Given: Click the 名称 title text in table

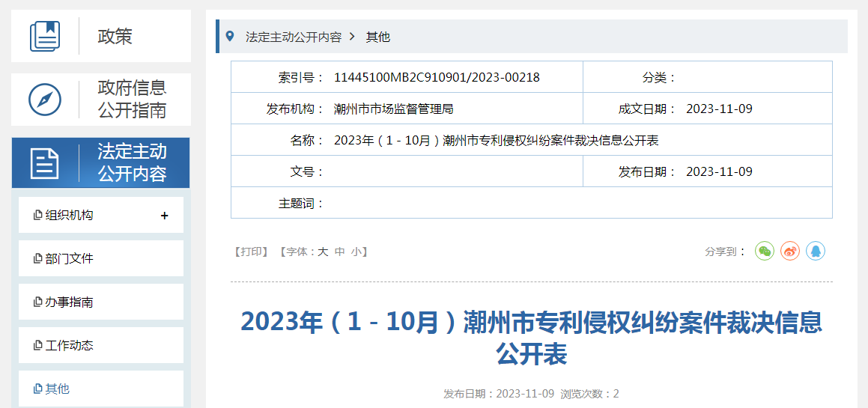Looking at the screenshot, I should tap(496, 141).
